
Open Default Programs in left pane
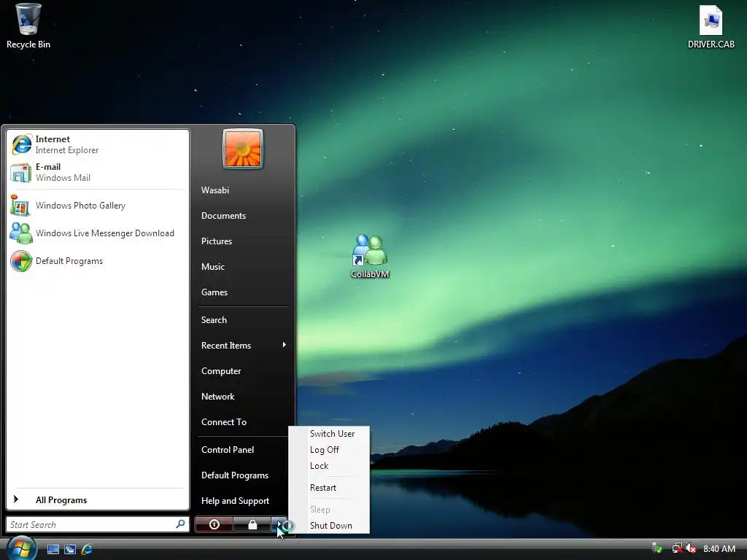pyautogui.click(x=98, y=261)
